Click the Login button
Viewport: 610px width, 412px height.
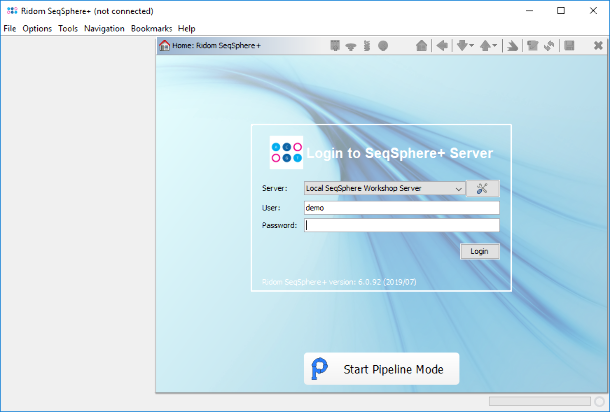(480, 251)
